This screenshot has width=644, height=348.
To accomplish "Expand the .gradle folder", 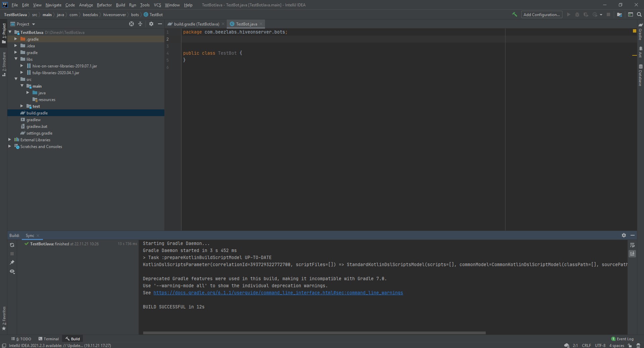I will 16,39.
